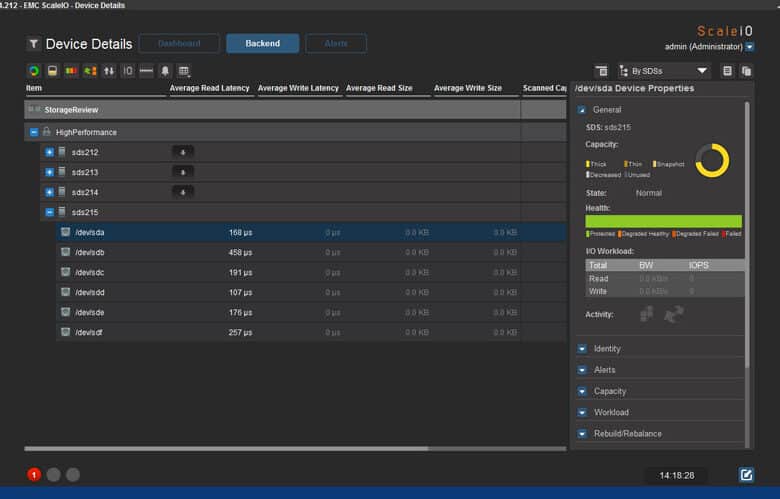Screen dimensions: 780x499
Task: Select the /dev/sde device row
Action: (x=311, y=312)
